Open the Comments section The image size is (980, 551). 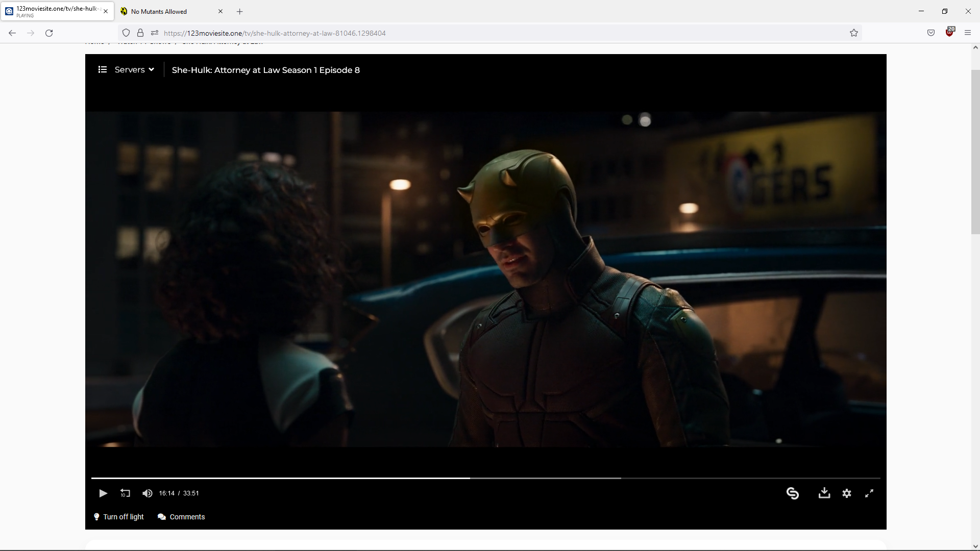pyautogui.click(x=182, y=517)
